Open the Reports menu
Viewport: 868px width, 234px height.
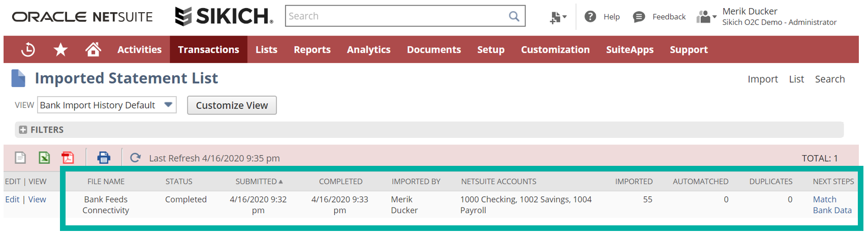click(x=312, y=50)
